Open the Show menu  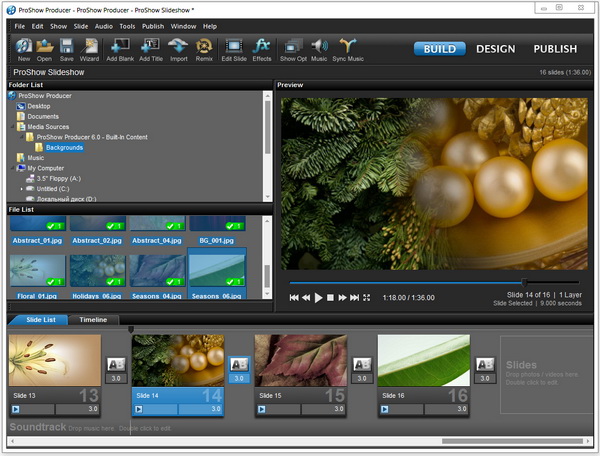(59, 26)
